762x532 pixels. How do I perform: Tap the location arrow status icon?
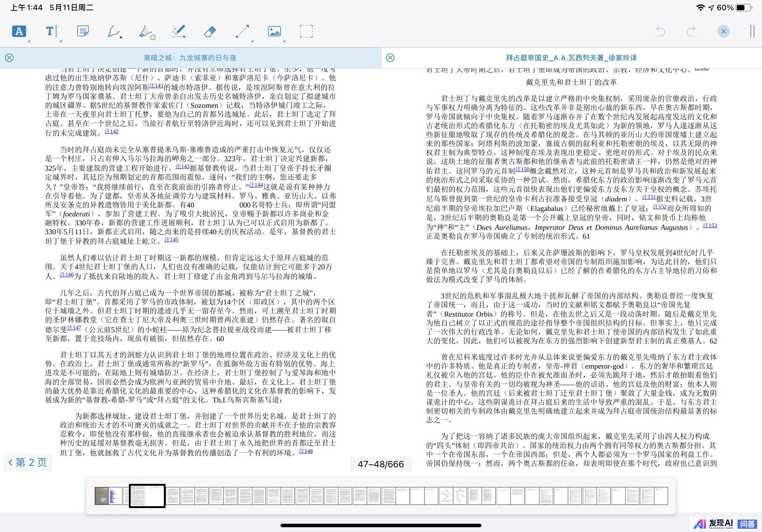(711, 8)
